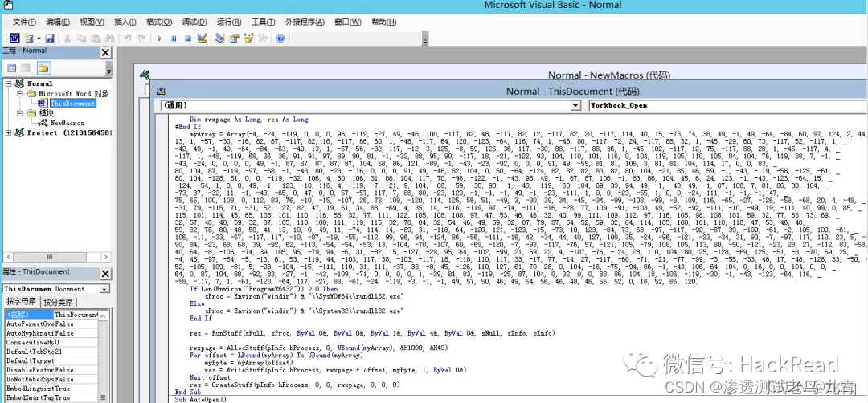Image resolution: width=868 pixels, height=403 pixels.
Task: Collapse the Microsoft Word 对象 folder
Action: [x=18, y=93]
